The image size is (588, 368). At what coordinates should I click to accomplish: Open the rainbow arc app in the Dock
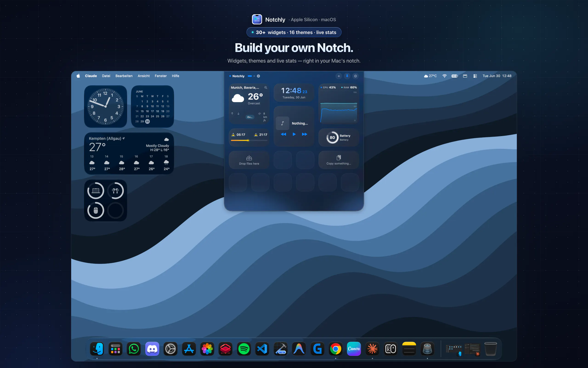(299, 349)
